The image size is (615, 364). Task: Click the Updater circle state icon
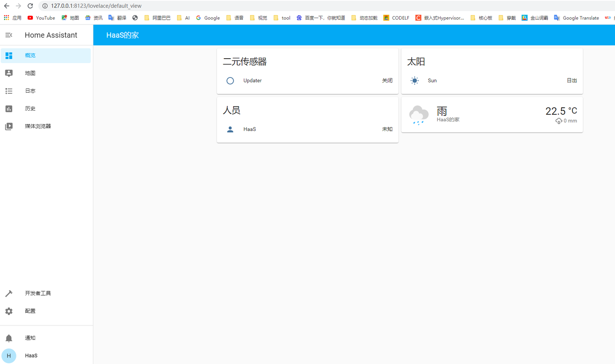tap(230, 80)
